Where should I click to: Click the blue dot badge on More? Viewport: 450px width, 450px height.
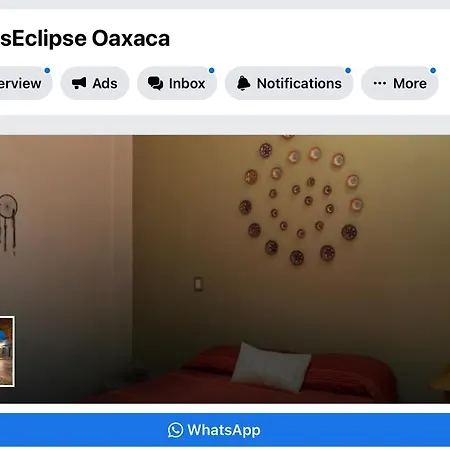tap(433, 70)
